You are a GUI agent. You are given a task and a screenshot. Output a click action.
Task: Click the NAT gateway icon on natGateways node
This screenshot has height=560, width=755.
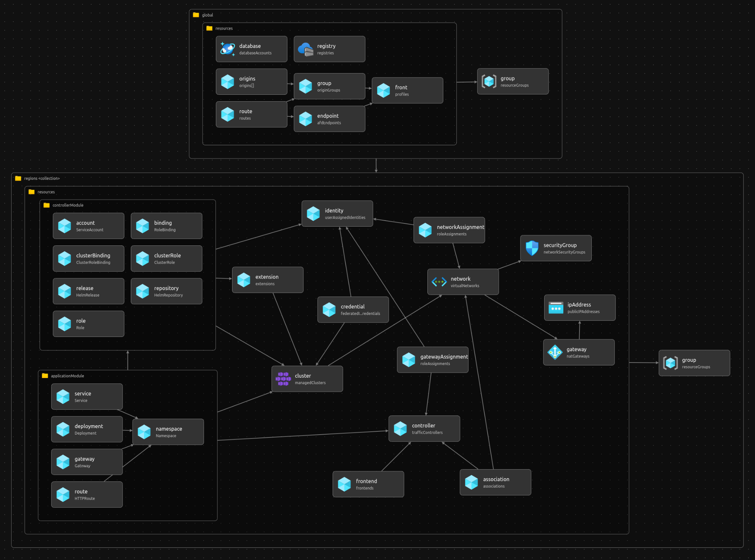coord(555,352)
